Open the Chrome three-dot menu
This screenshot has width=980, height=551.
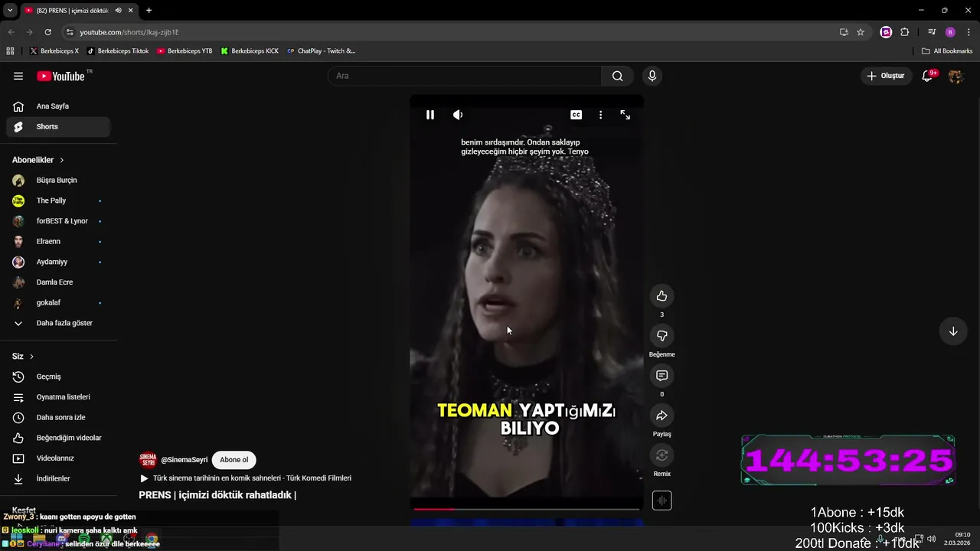(x=969, y=32)
